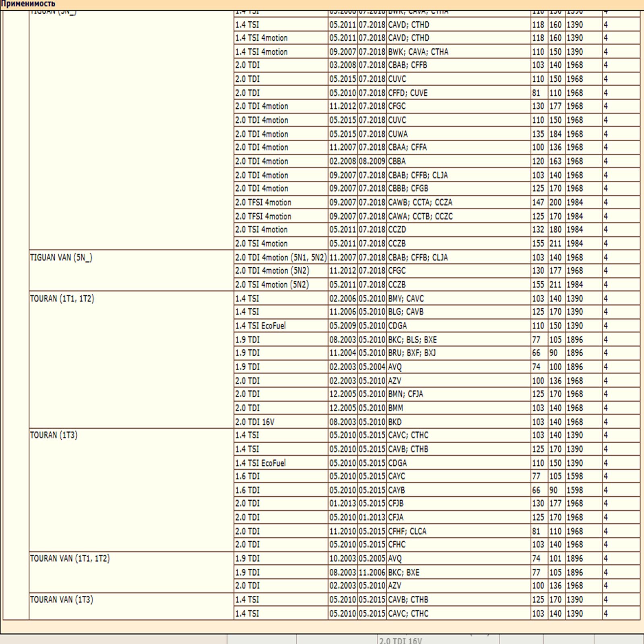Click the CUWA engine code cell
The height and width of the screenshot is (644, 644).
pyautogui.click(x=398, y=134)
